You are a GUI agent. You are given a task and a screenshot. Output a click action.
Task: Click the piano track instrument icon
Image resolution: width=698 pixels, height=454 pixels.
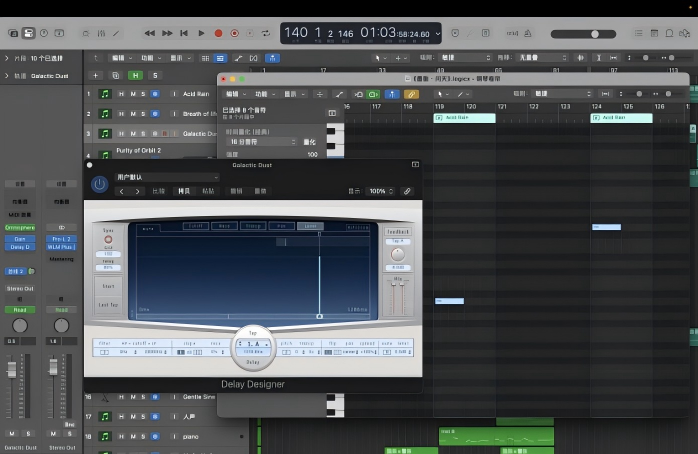(105, 437)
